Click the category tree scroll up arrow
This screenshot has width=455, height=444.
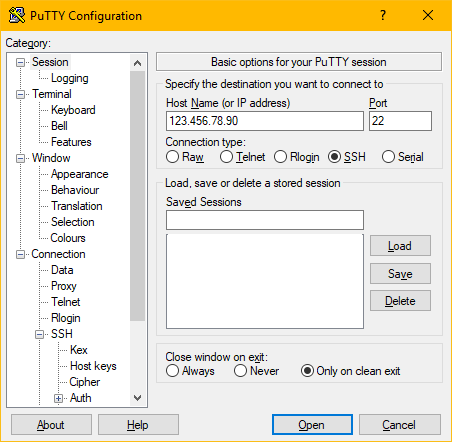point(137,63)
